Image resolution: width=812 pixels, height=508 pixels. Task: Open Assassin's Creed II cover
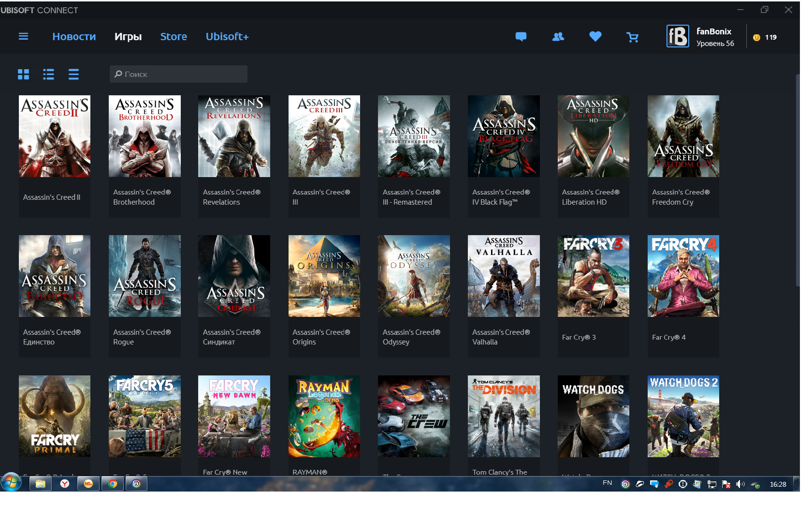tap(55, 136)
